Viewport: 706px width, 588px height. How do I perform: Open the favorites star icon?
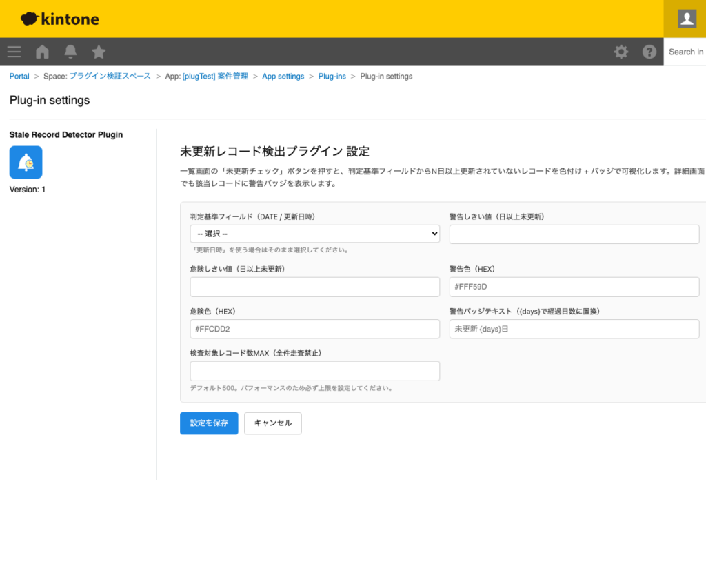(98, 52)
